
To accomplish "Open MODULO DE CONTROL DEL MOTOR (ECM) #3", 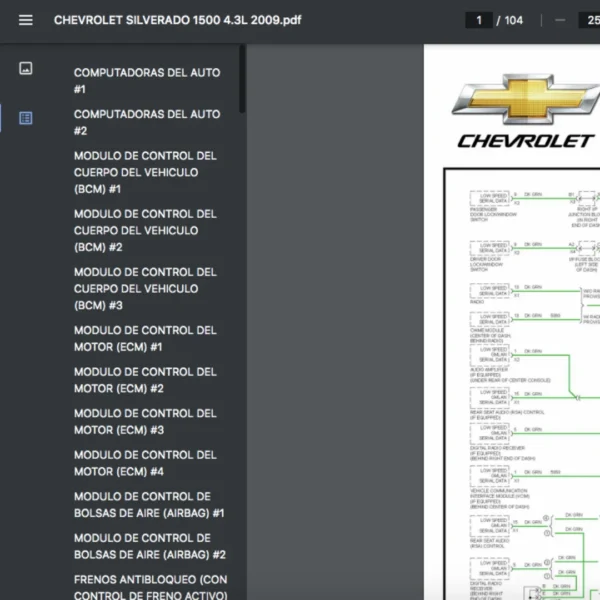I will point(145,422).
